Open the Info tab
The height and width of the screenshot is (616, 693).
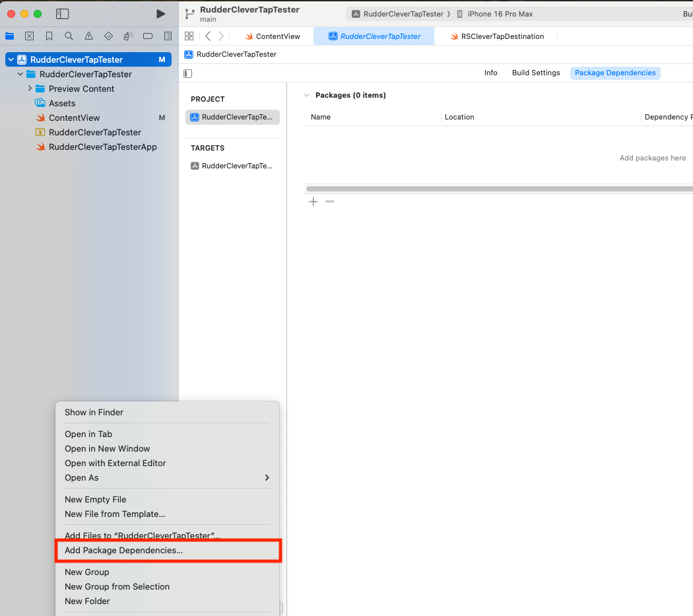click(490, 73)
